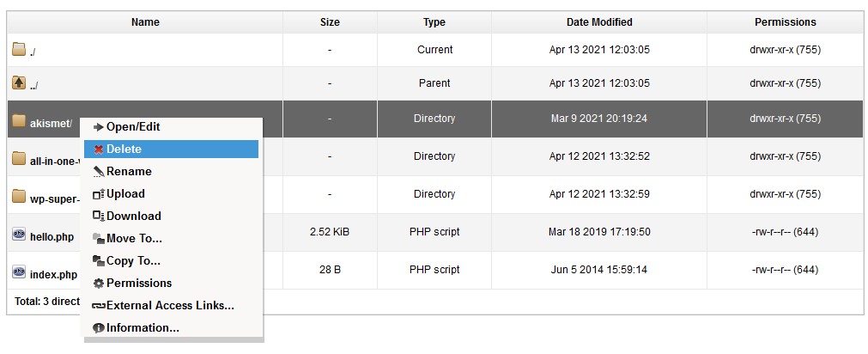Go to the ../ parent directory name
Image resolution: width=868 pixels, height=354 pixels.
pyautogui.click(x=33, y=86)
